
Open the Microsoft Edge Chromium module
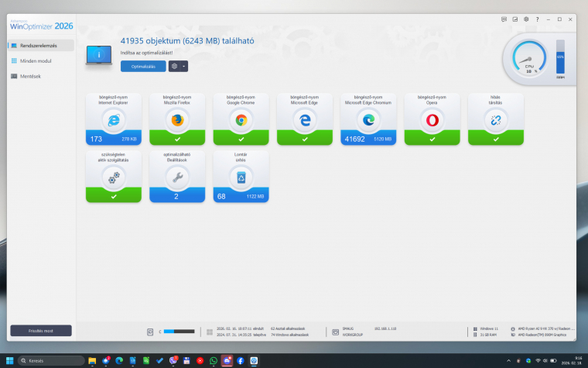[368, 120]
